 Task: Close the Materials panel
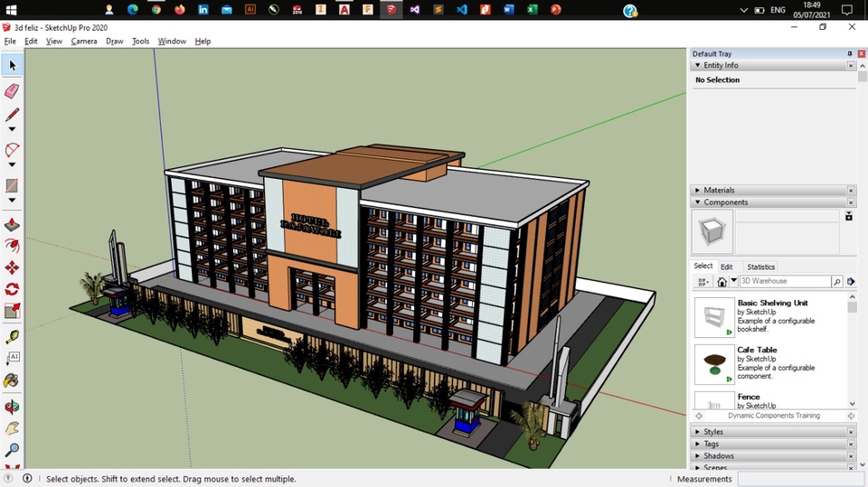point(851,190)
